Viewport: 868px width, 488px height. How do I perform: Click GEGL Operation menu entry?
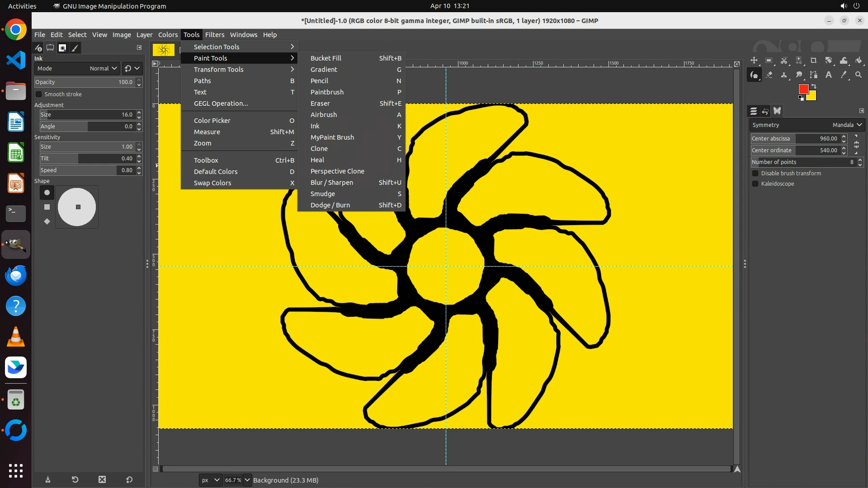coord(221,103)
